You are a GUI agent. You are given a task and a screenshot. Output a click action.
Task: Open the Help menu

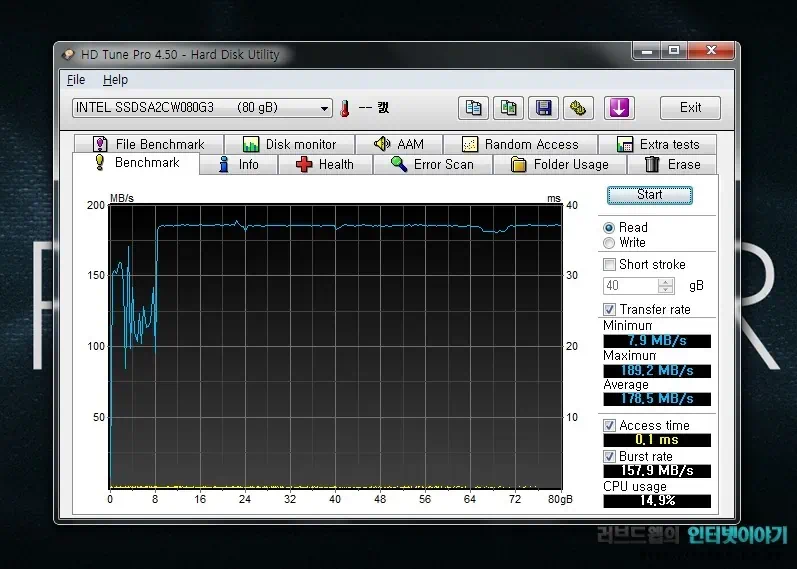click(115, 80)
